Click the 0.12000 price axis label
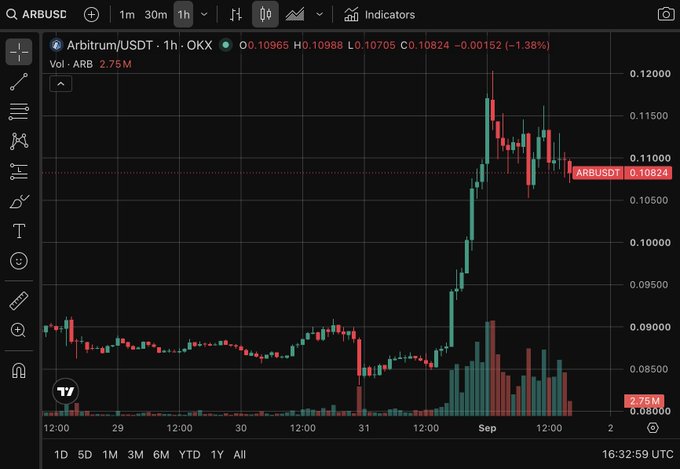Viewport: 680px width, 469px height. pos(650,74)
